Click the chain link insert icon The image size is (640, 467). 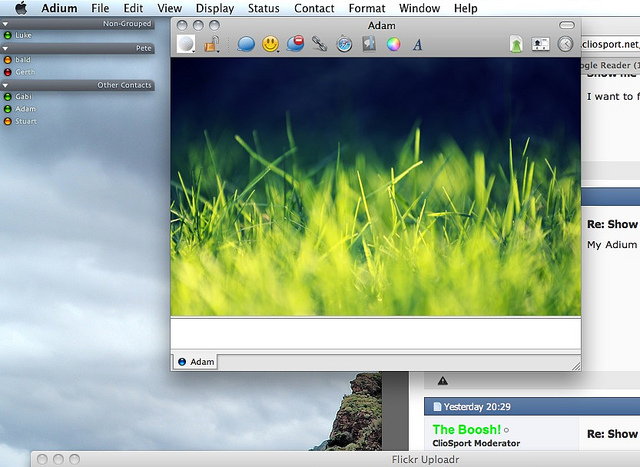[x=320, y=44]
